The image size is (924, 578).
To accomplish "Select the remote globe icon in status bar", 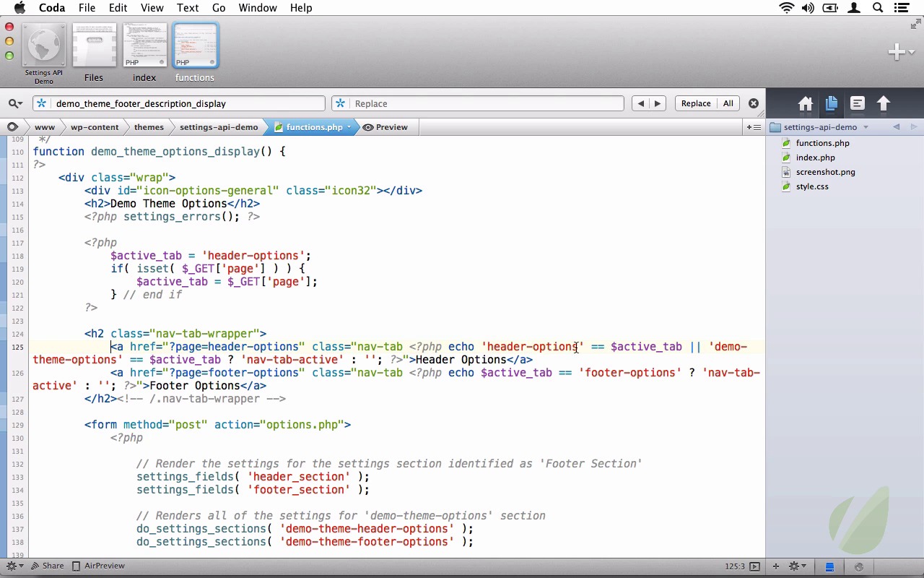I will click(x=859, y=566).
